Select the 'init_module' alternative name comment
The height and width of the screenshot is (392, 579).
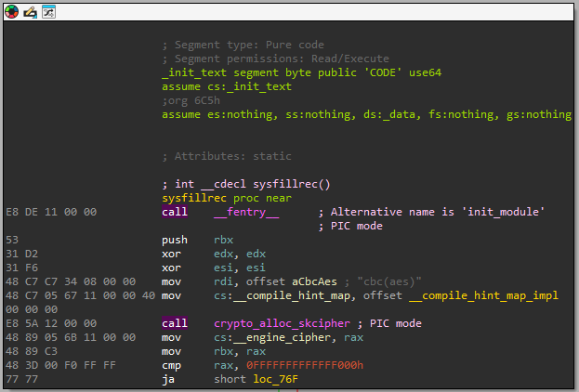pos(430,212)
